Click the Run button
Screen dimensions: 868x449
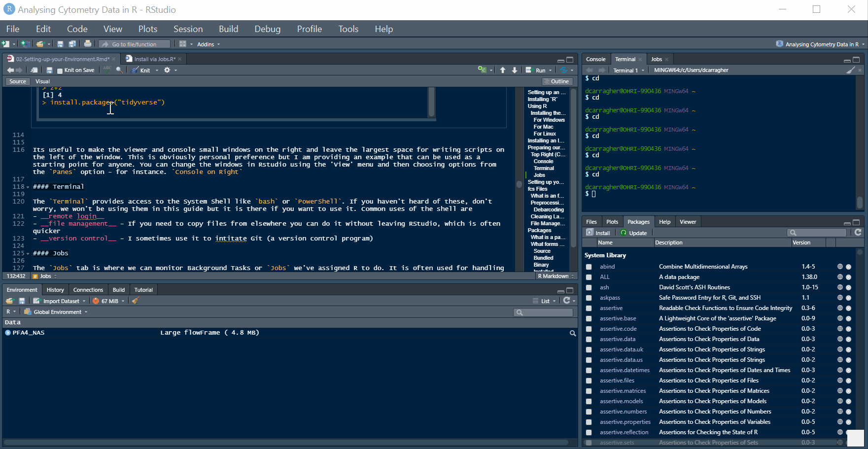pos(536,70)
